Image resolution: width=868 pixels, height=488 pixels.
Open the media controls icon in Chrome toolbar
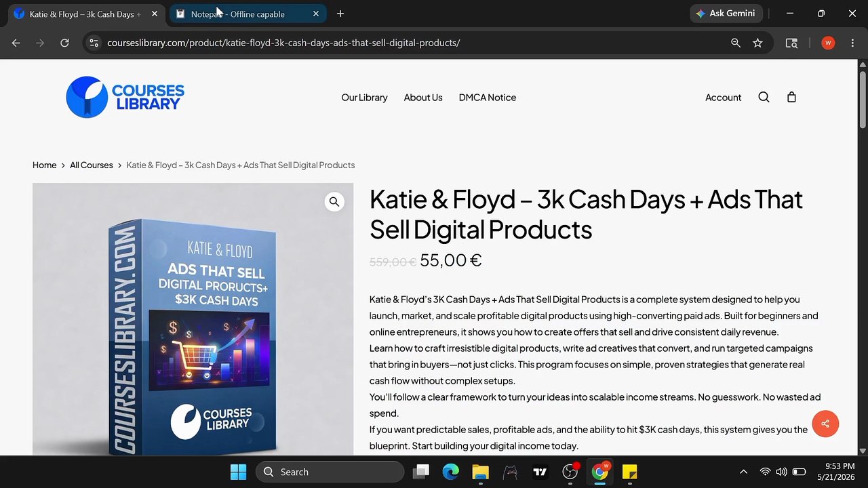coord(791,43)
